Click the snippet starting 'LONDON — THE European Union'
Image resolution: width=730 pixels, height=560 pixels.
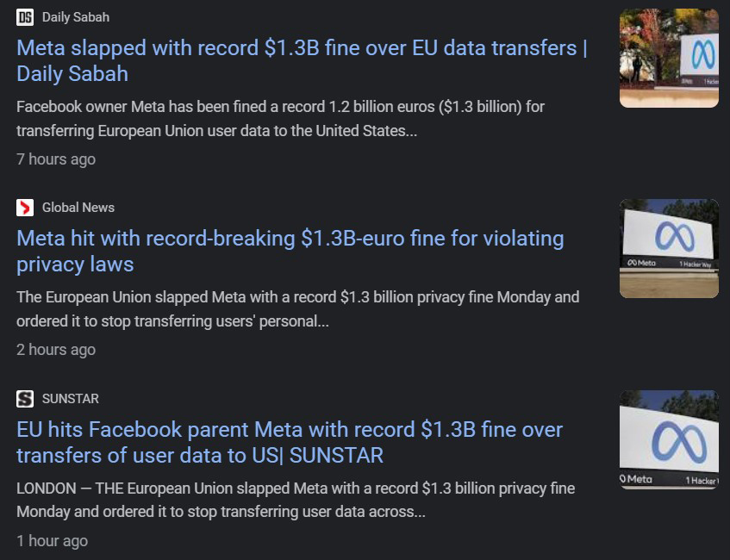pyautogui.click(x=296, y=500)
